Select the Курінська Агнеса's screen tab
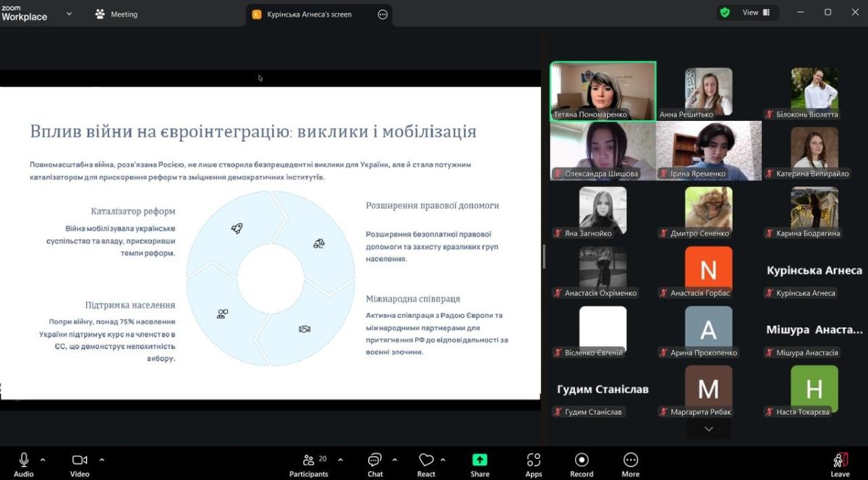868x480 pixels. [x=307, y=14]
